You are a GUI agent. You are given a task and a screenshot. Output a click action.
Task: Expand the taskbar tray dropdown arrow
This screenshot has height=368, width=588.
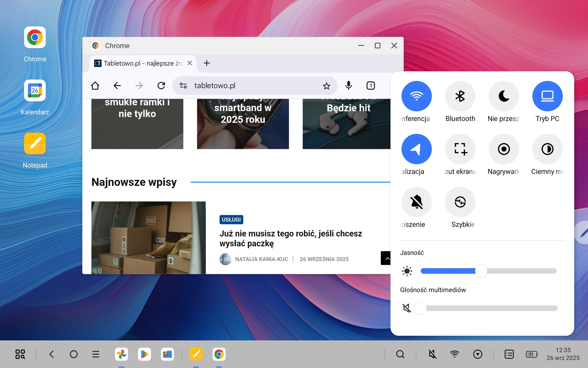(x=478, y=354)
